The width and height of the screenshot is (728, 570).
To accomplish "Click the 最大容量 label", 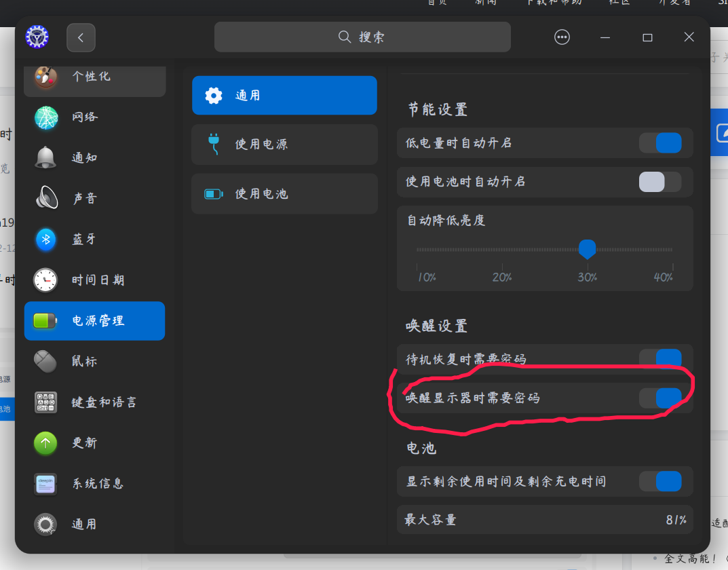I will 430,520.
